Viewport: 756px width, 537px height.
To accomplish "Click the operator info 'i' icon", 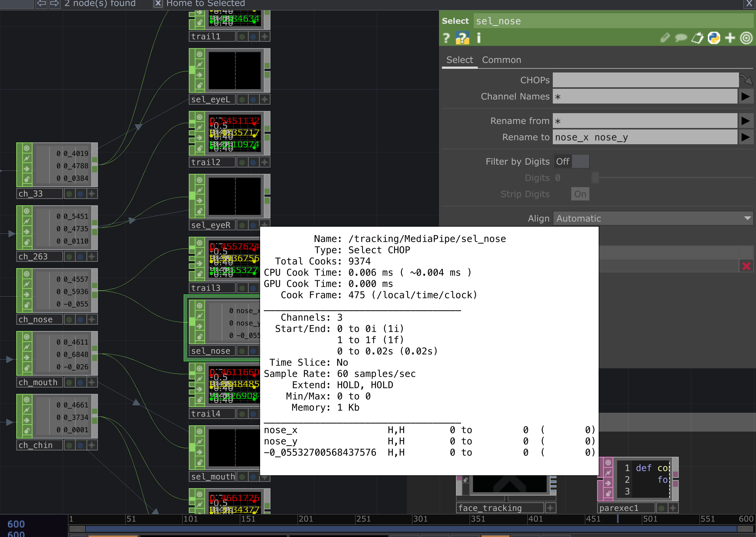I will (x=479, y=38).
